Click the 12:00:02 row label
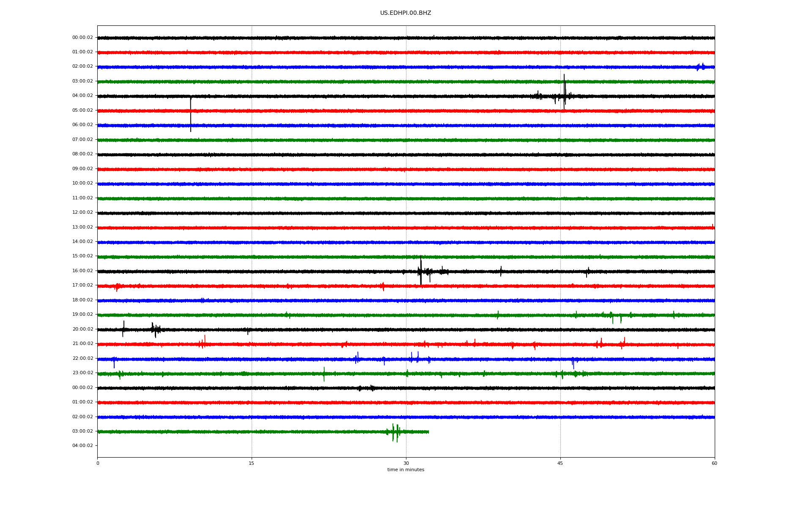The image size is (812, 508). pos(82,213)
